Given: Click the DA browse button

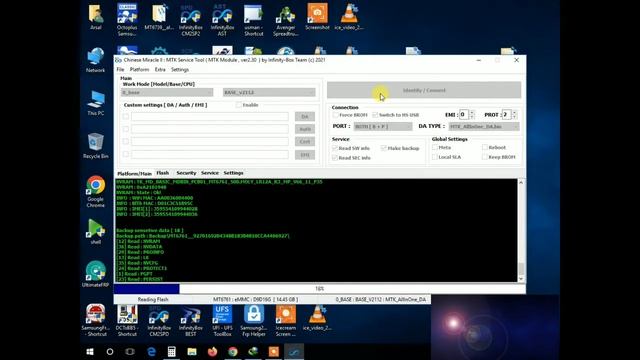Looking at the screenshot, I should [x=305, y=117].
